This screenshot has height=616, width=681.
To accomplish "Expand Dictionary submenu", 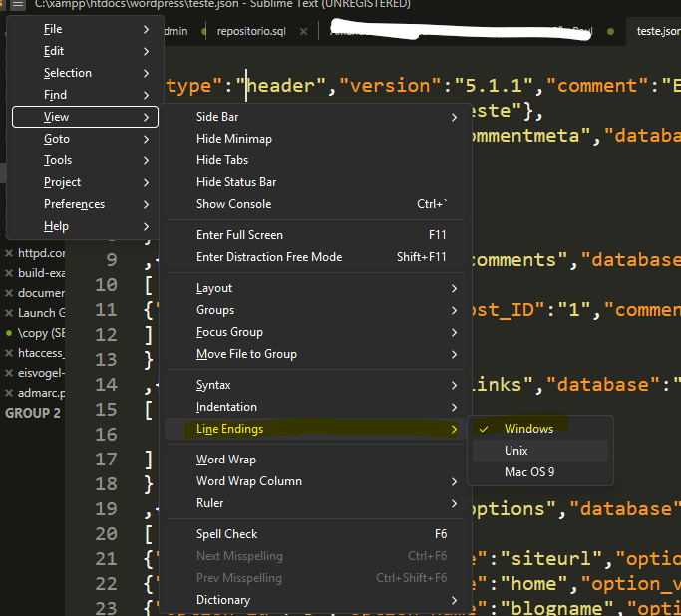I will pyautogui.click(x=315, y=600).
